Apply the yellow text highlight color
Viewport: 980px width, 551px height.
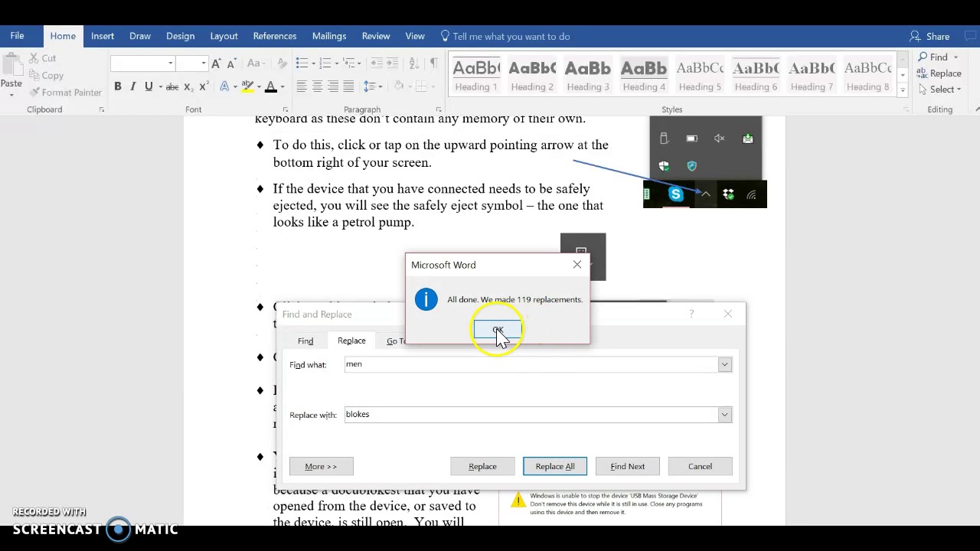point(247,86)
